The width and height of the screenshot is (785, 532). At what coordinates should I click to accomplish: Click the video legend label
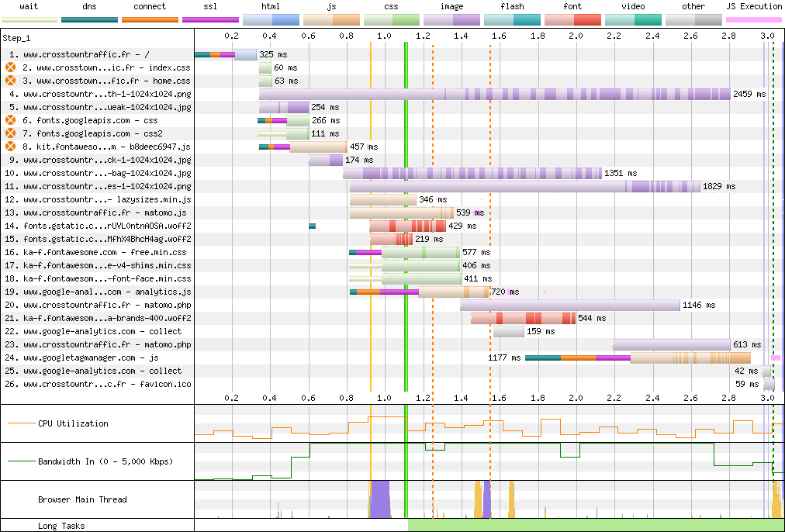pyautogui.click(x=633, y=6)
